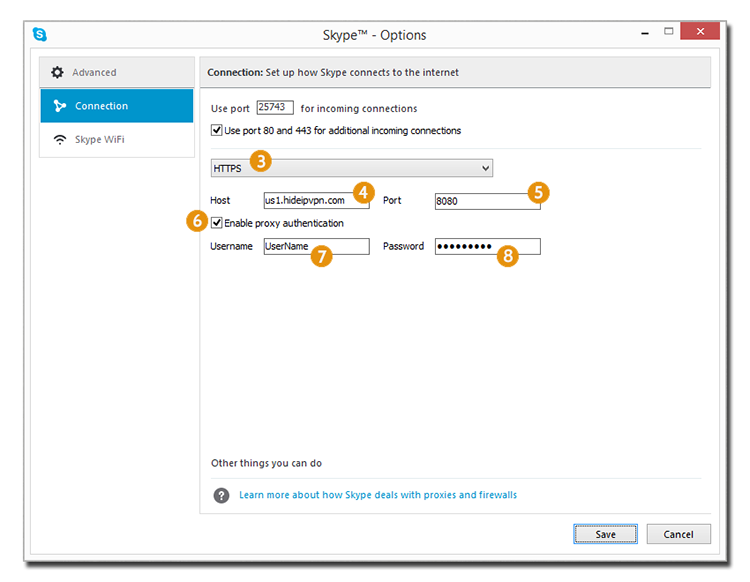Maximize the Skype Options window
Screen dimensions: 750x582
669,31
